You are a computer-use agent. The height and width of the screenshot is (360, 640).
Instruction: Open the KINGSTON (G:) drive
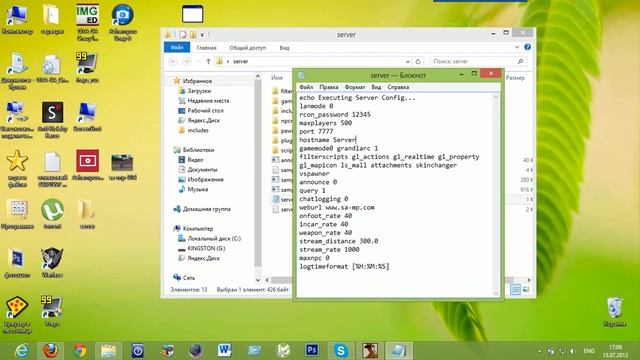[x=206, y=248]
